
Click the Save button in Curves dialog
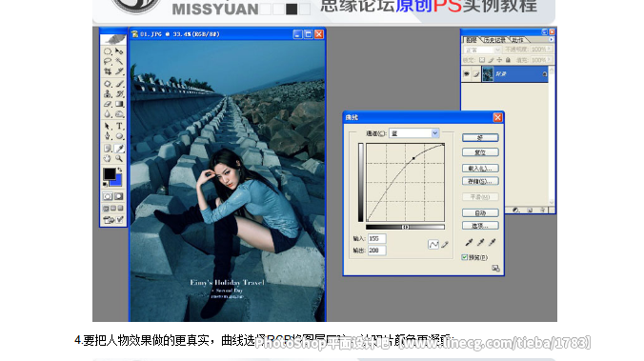coord(480,181)
